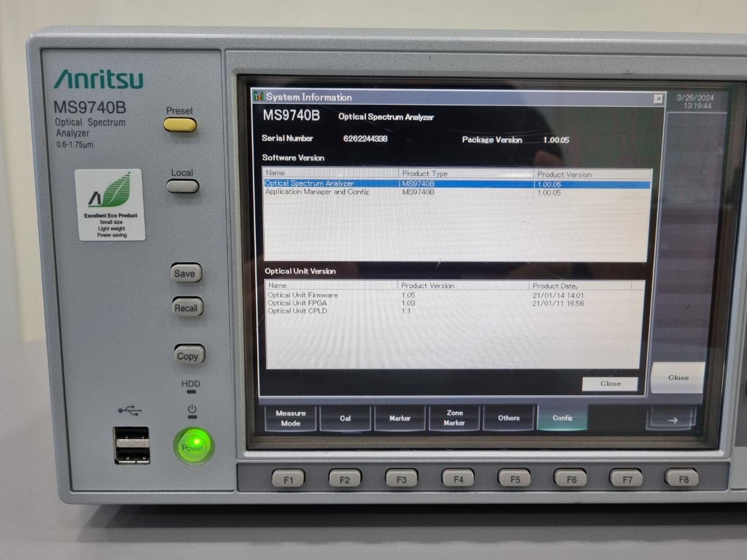The height and width of the screenshot is (560, 747).
Task: Open the Marker menu
Action: [x=400, y=418]
